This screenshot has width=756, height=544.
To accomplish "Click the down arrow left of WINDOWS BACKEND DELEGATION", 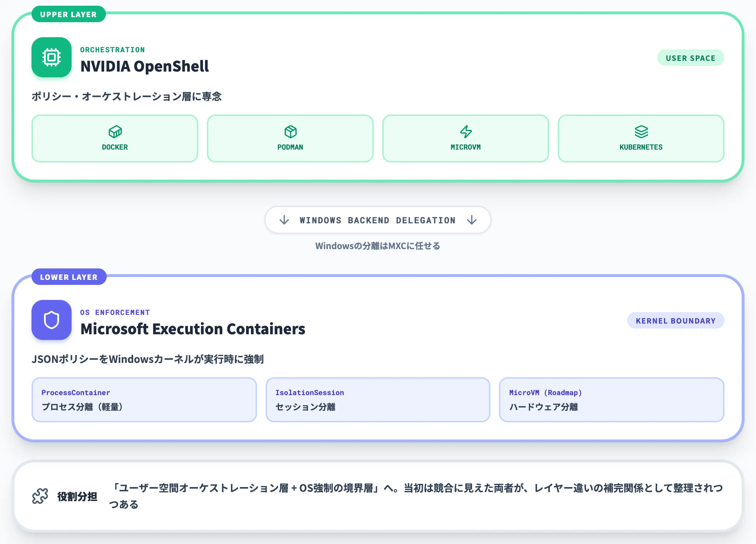I will (284, 220).
